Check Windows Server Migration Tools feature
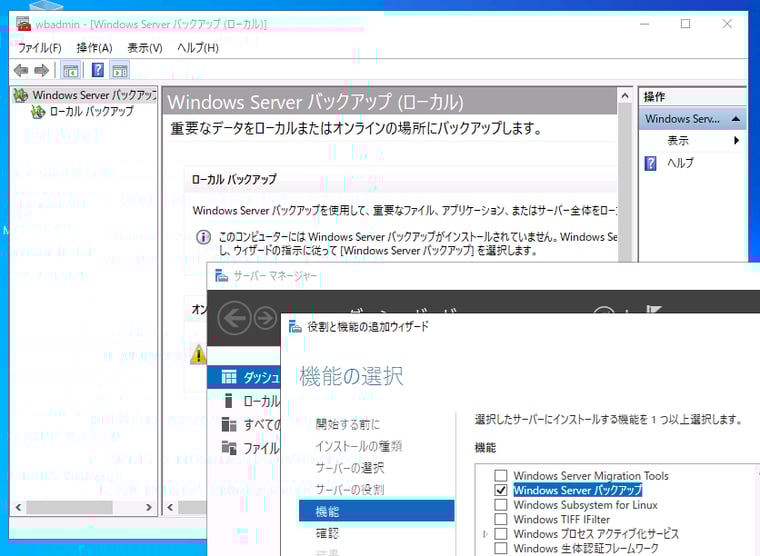Screen dimensions: 760x556 click(x=501, y=476)
